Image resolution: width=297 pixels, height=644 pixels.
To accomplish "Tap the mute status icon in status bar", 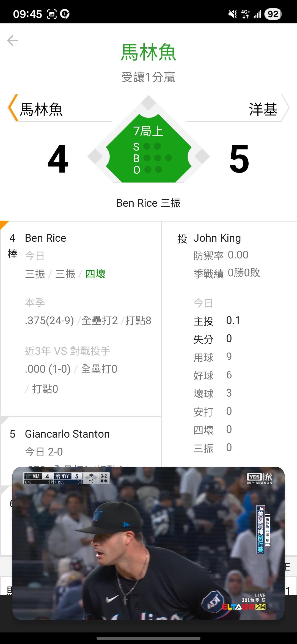I will pyautogui.click(x=232, y=14).
